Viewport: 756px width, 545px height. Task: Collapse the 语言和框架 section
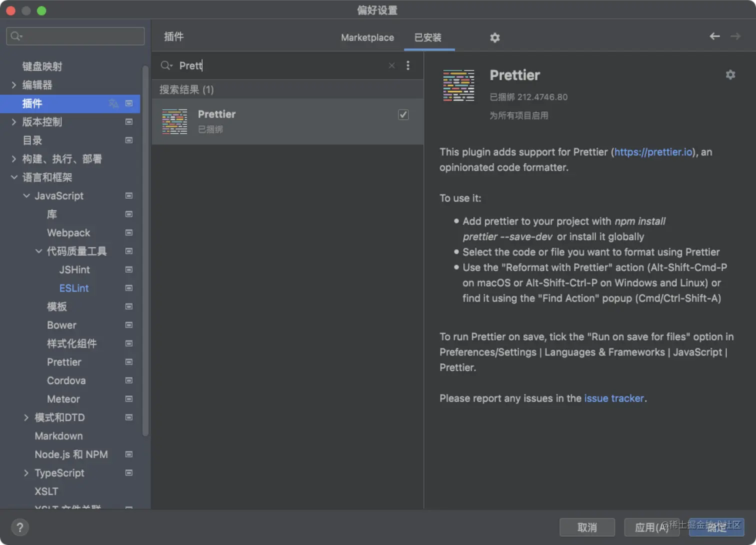click(14, 177)
